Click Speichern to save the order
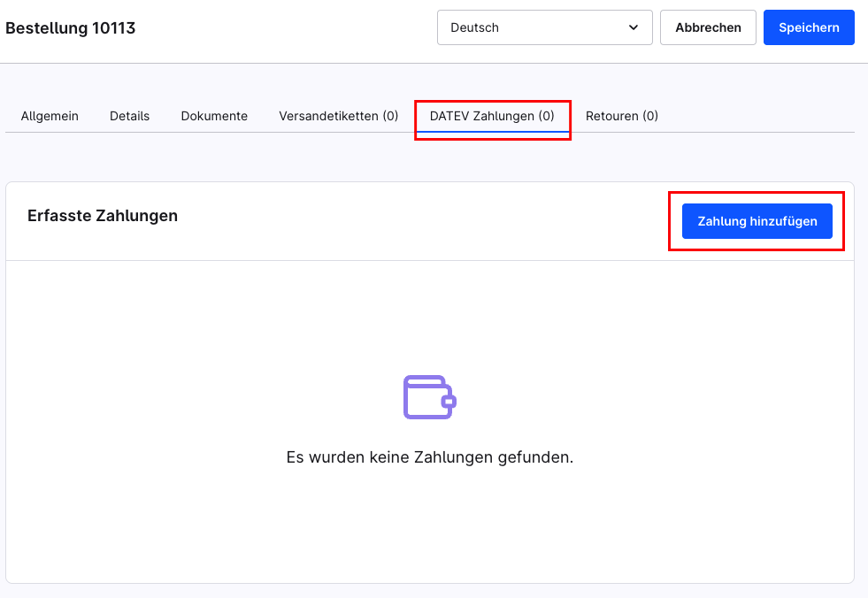Image resolution: width=868 pixels, height=598 pixels. 808,27
